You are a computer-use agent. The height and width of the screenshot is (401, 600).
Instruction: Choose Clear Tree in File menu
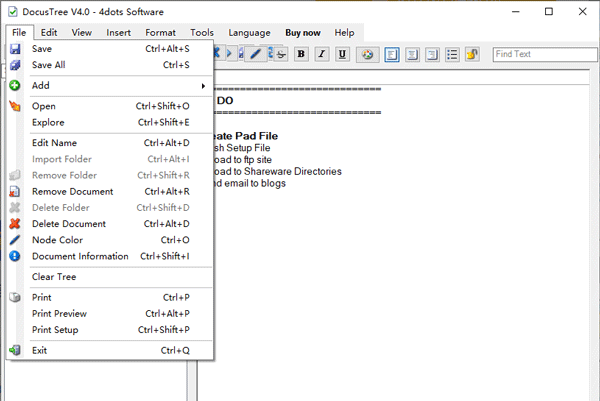[110, 277]
